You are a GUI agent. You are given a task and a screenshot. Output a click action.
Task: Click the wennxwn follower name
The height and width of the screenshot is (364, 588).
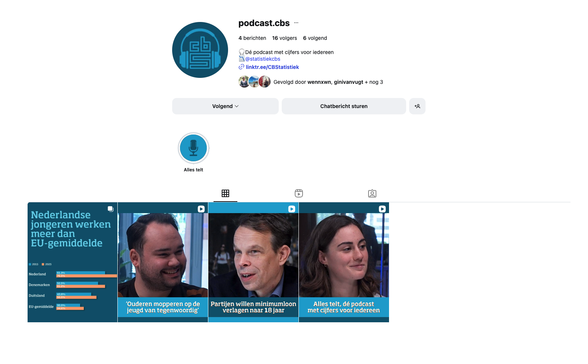click(319, 82)
